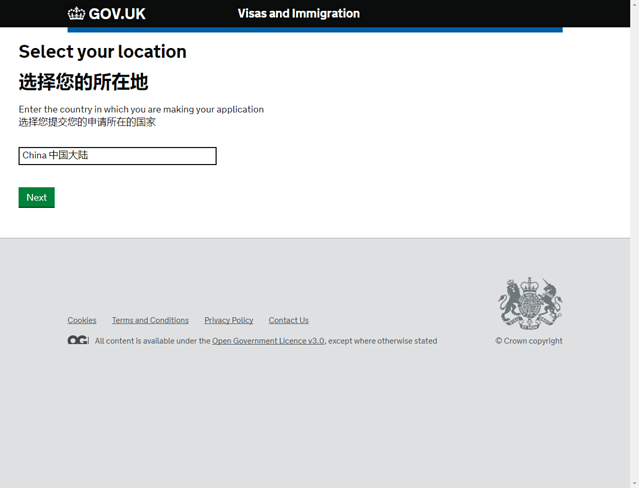Go to the Privacy Policy page
Image resolution: width=639 pixels, height=488 pixels.
[x=228, y=321]
